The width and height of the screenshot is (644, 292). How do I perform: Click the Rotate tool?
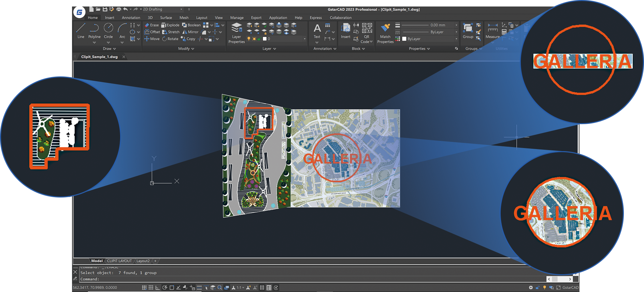tap(170, 39)
